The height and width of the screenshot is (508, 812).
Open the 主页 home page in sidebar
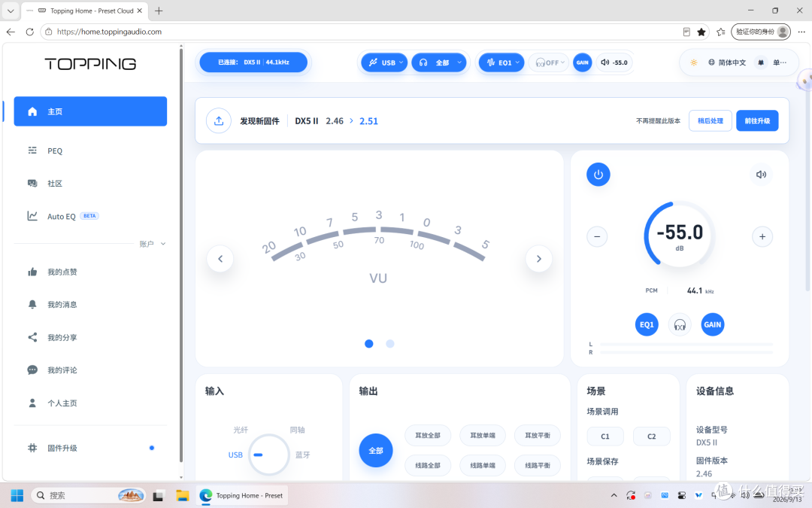[90, 111]
